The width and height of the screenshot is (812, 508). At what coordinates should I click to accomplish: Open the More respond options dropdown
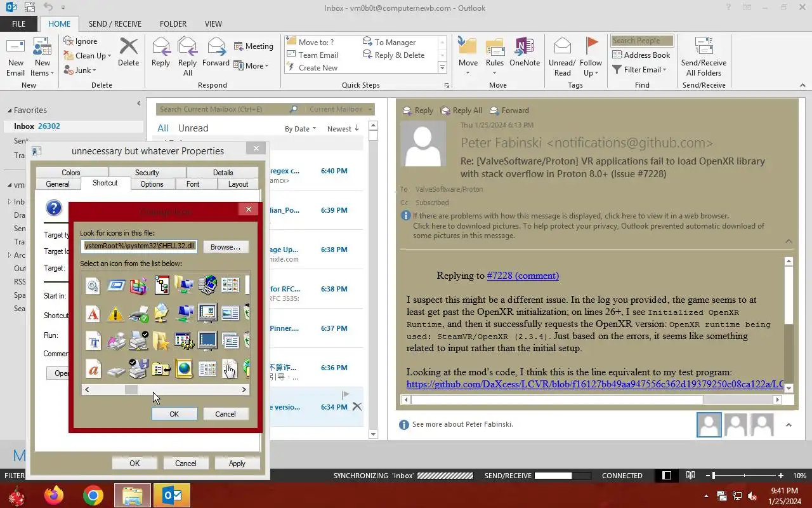click(x=251, y=66)
